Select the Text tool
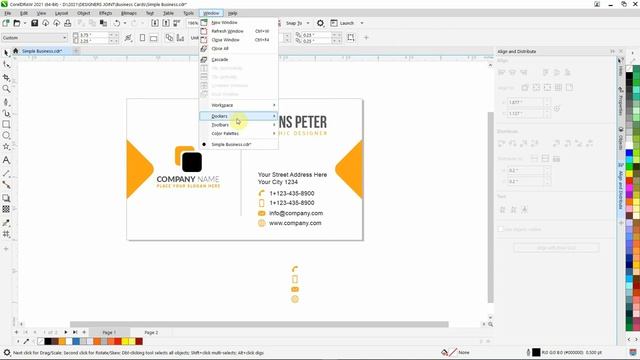The width and height of the screenshot is (640, 360). pyautogui.click(x=6, y=160)
